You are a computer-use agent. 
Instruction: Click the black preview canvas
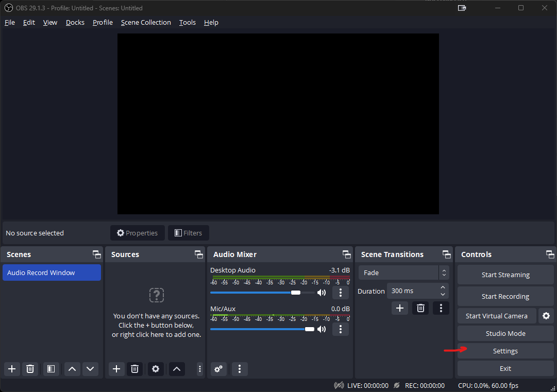[x=278, y=124]
